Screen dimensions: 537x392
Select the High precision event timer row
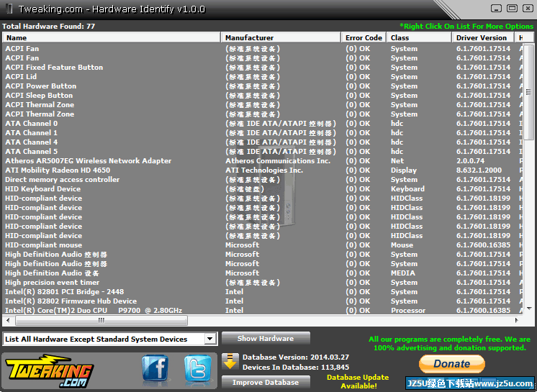[x=263, y=283]
